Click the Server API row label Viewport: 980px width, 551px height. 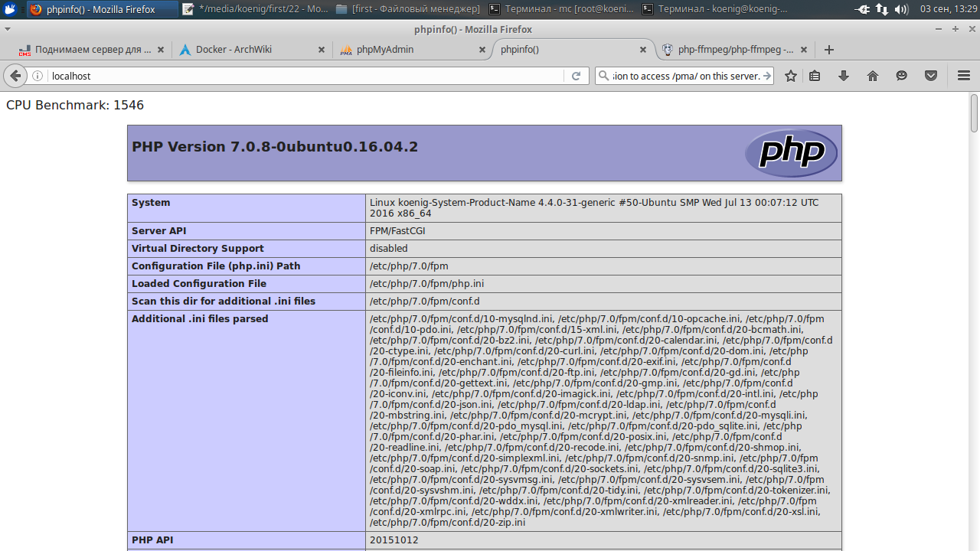tap(159, 231)
